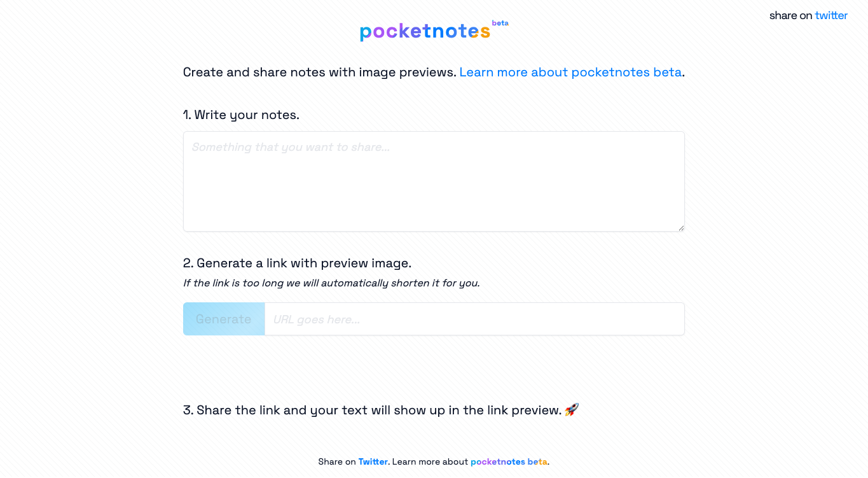Screen dimensions: 868x478
Task: Click the colorful pocketnotes wordmark at page center top
Action: click(x=425, y=31)
